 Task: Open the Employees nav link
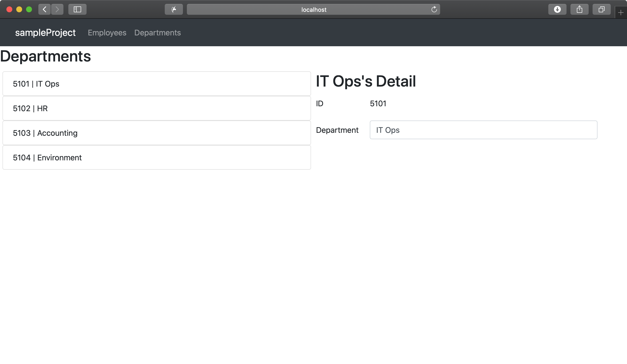107,33
